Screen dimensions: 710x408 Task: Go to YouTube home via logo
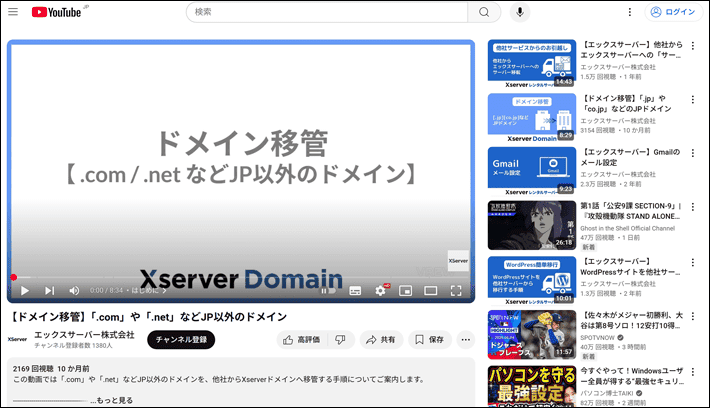click(57, 12)
